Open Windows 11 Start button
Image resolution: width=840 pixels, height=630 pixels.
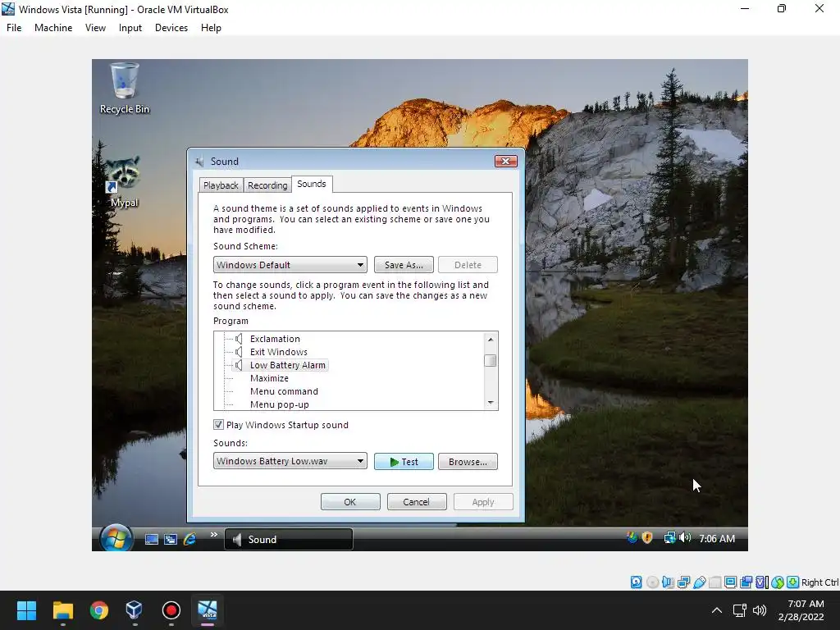point(26,610)
